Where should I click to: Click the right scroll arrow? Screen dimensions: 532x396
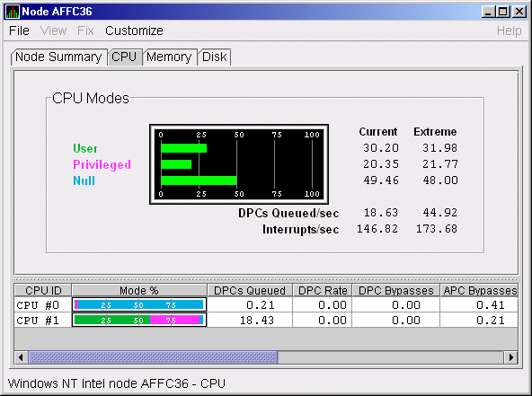511,357
